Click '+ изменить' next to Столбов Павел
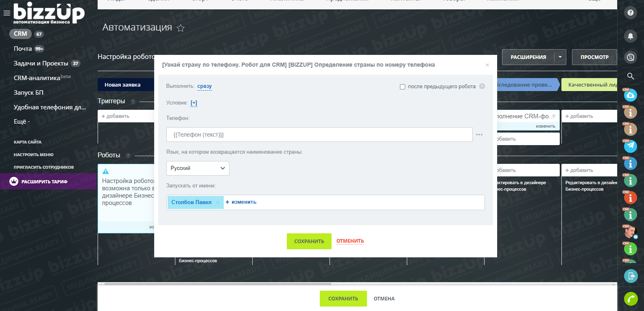 pos(241,202)
